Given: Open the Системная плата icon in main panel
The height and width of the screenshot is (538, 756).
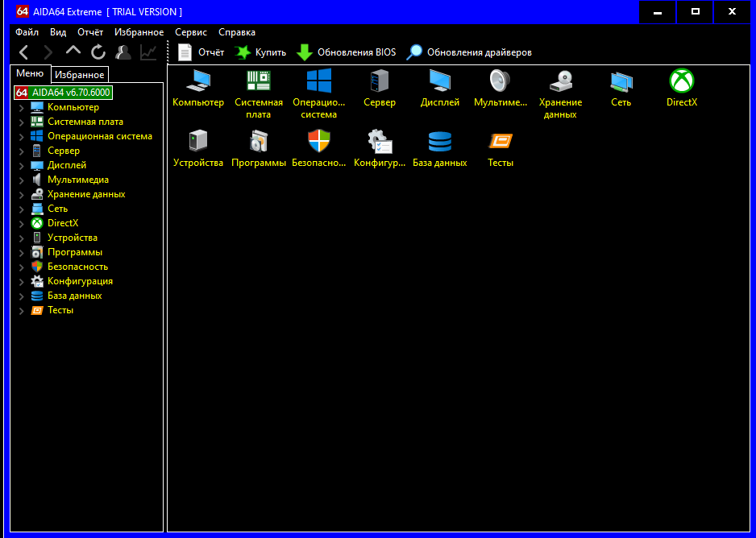Looking at the screenshot, I should coord(258,81).
